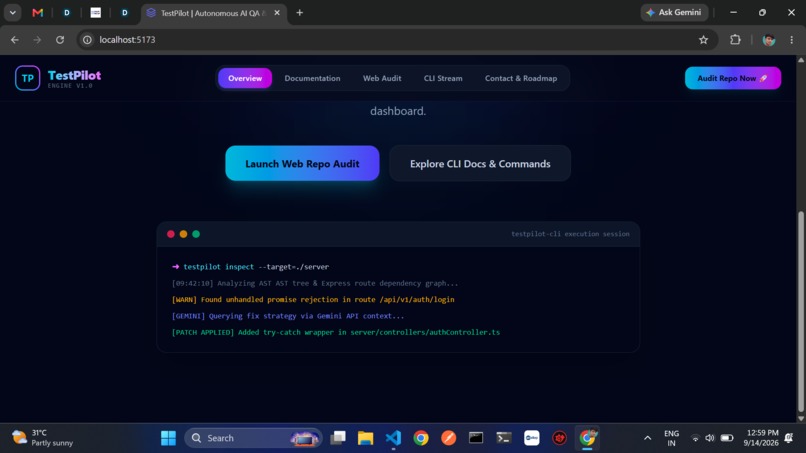Show hidden system tray icons
Screen dimensions: 806x453
pos(648,438)
